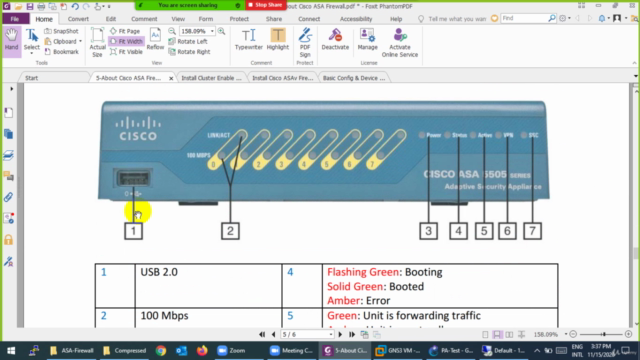Choose Fit Page view
Viewport: 640px width, 360px height.
tap(125, 31)
